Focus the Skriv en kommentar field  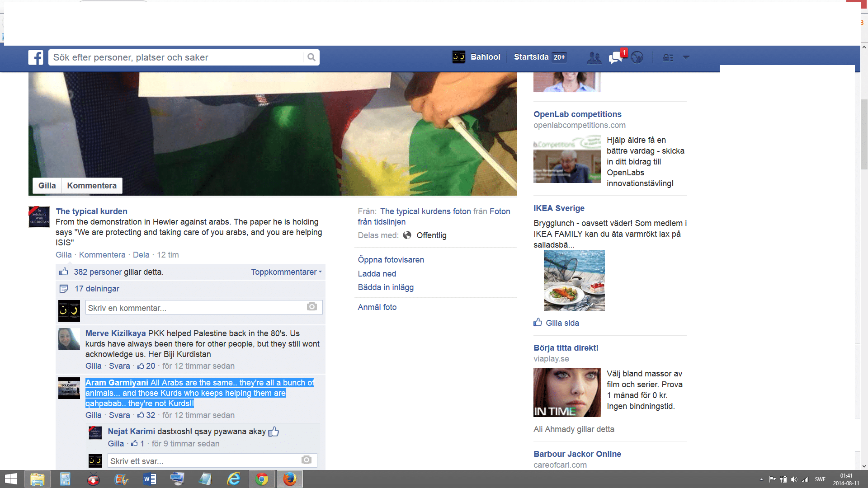coord(204,307)
